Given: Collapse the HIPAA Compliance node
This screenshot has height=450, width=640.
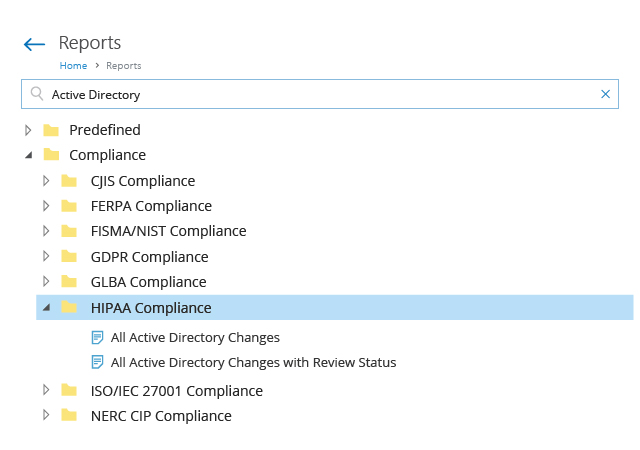Looking at the screenshot, I should (47, 307).
